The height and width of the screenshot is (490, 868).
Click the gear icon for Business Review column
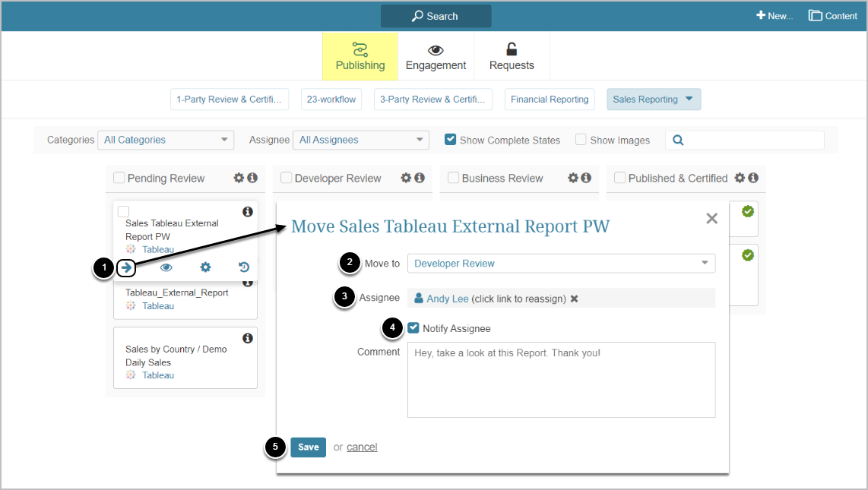[x=573, y=178]
